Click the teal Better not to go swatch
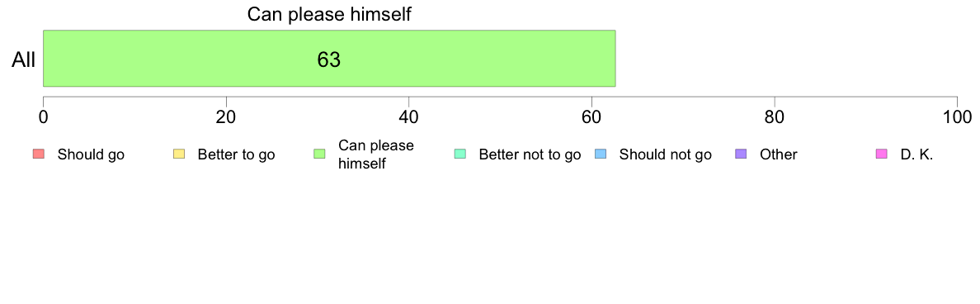 pos(460,154)
